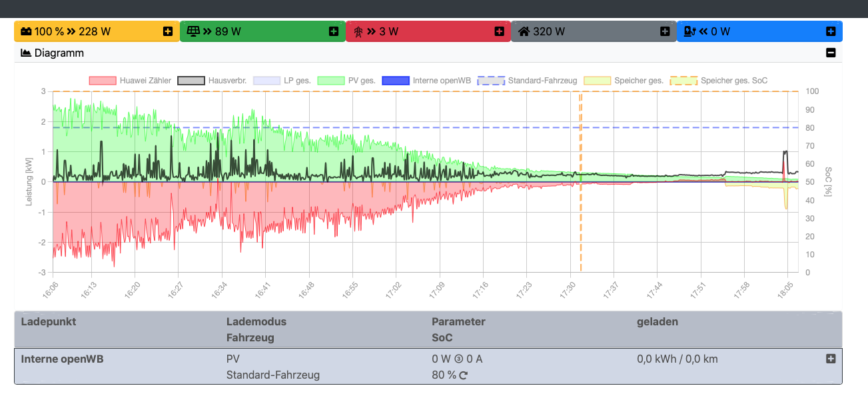Click the Ladepunkt column header
The width and height of the screenshot is (868, 408).
(x=49, y=321)
